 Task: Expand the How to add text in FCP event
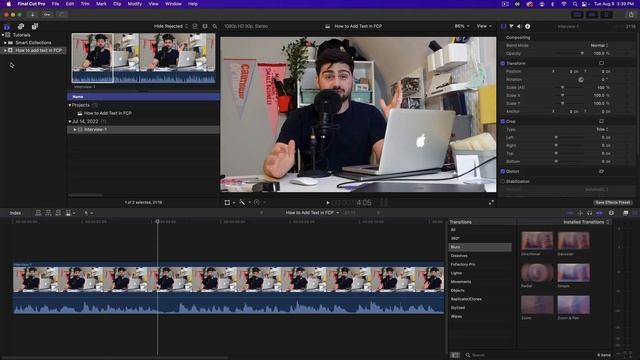pos(5,50)
